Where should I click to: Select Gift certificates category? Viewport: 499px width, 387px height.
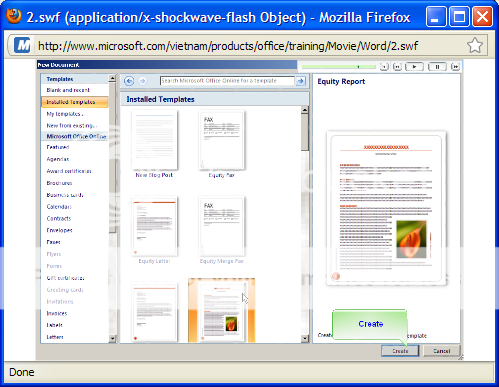(65, 278)
